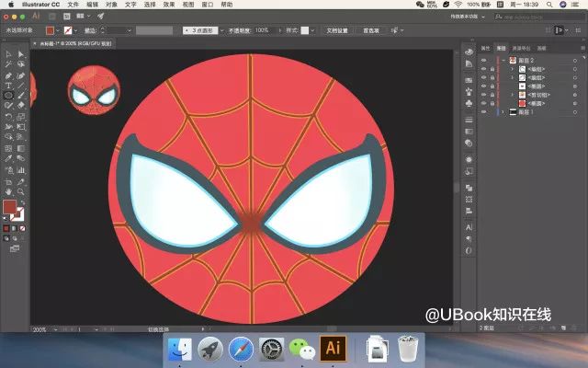The image size is (588, 368).
Task: Click the GPU performance rocket icon
Action: coord(100,17)
